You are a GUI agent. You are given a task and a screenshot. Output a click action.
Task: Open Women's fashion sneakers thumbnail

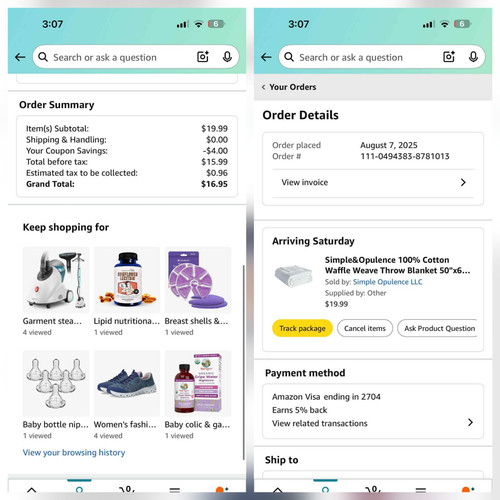click(x=127, y=383)
